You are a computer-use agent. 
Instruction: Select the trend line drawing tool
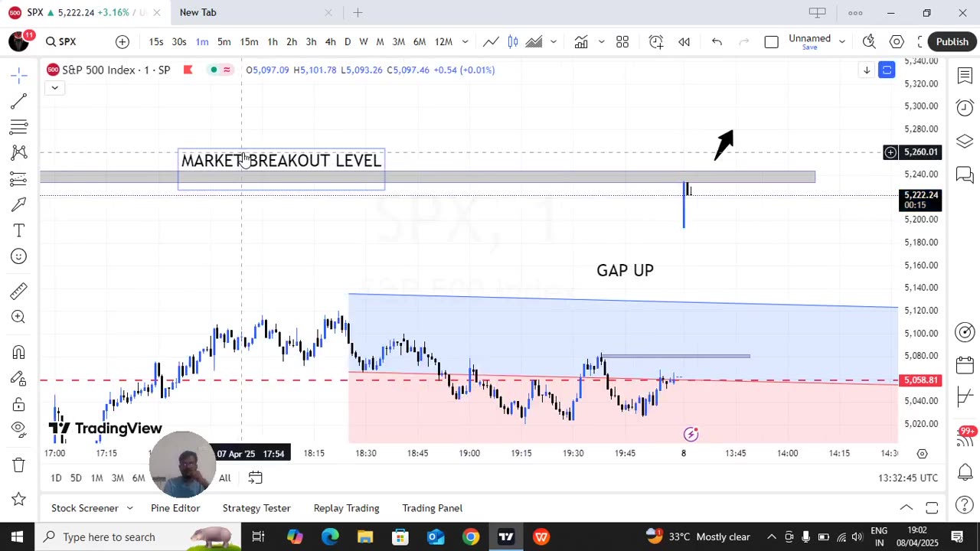click(19, 101)
